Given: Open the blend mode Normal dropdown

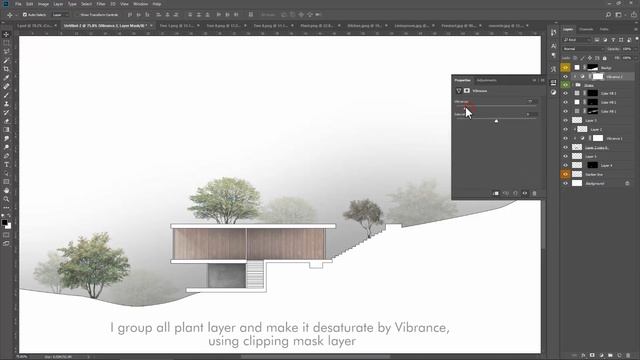Looking at the screenshot, I should pos(582,49).
